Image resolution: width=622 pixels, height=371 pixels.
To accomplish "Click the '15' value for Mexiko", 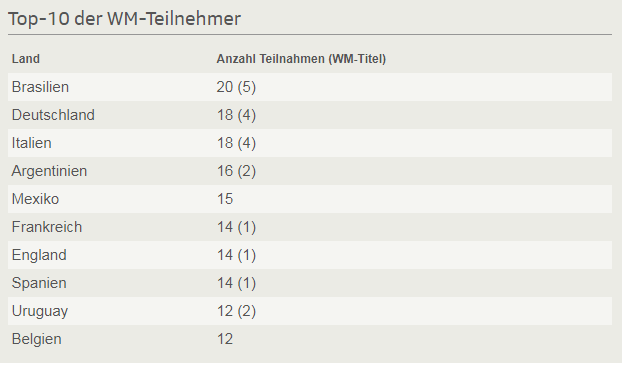I will [225, 199].
